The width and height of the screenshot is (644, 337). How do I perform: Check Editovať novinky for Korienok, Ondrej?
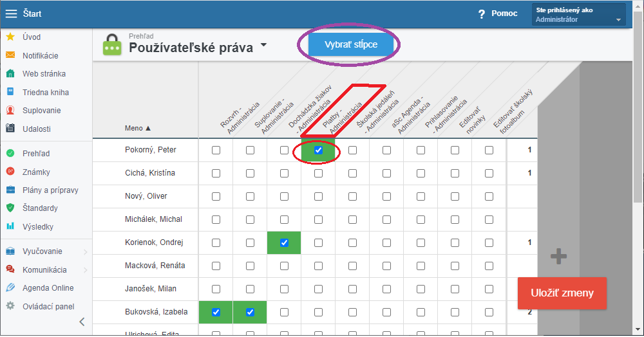point(455,242)
